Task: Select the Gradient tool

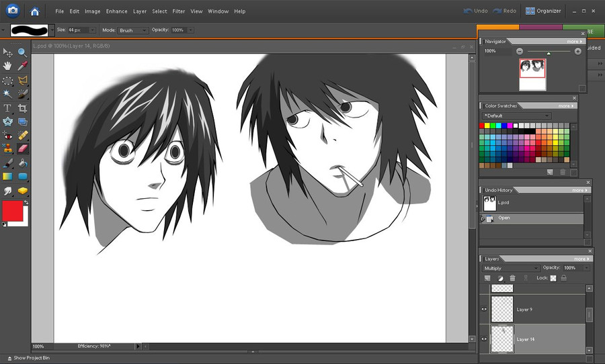Action: click(x=7, y=177)
